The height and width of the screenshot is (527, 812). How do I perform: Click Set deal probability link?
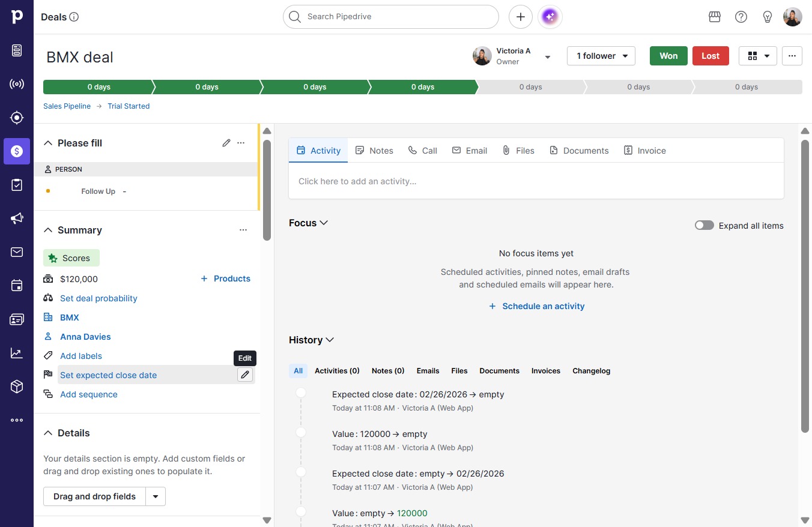(98, 298)
